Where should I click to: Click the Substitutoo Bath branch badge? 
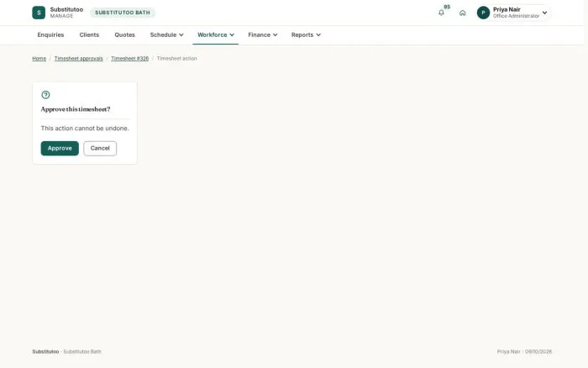click(x=123, y=13)
